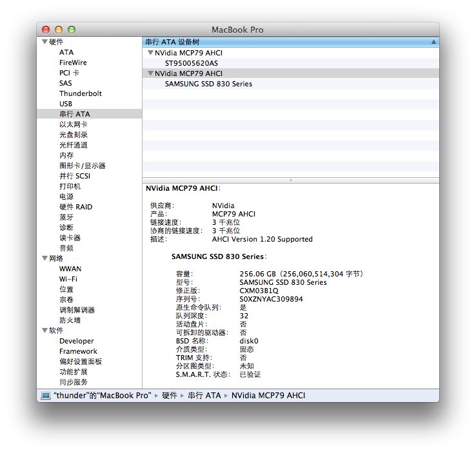The image size is (476, 453).
Task: Select Wi-Fi under 网络
Action: point(68,279)
